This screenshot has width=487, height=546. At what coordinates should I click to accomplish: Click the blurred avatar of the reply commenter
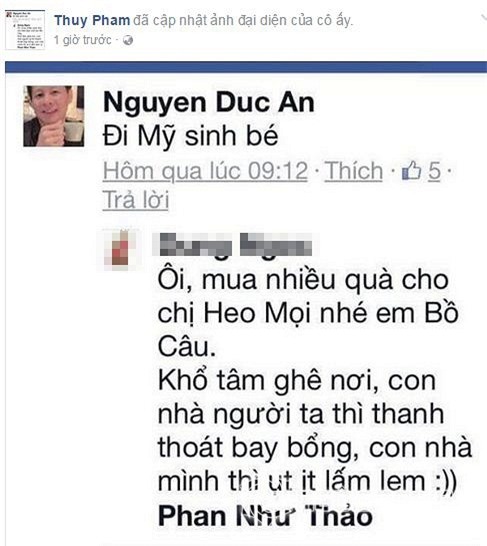[x=119, y=250]
